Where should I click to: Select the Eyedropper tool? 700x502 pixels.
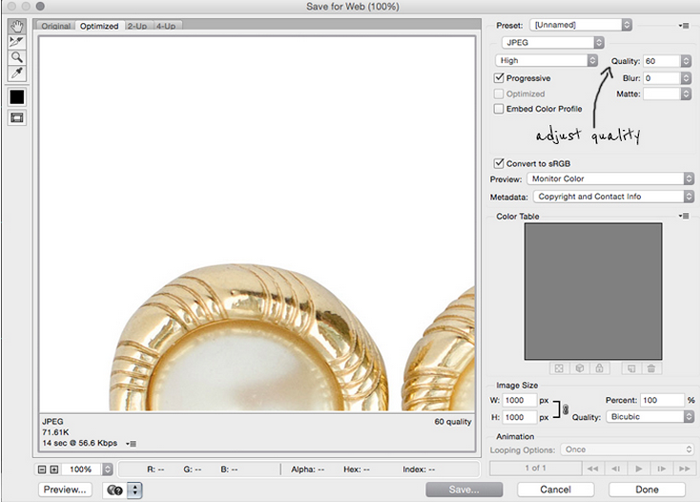click(17, 73)
